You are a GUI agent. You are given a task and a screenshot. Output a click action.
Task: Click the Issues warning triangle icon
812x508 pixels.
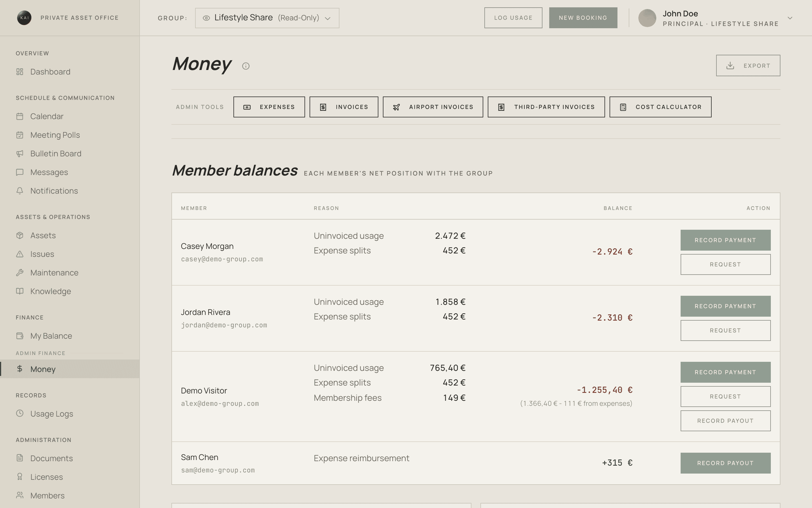coord(20,254)
